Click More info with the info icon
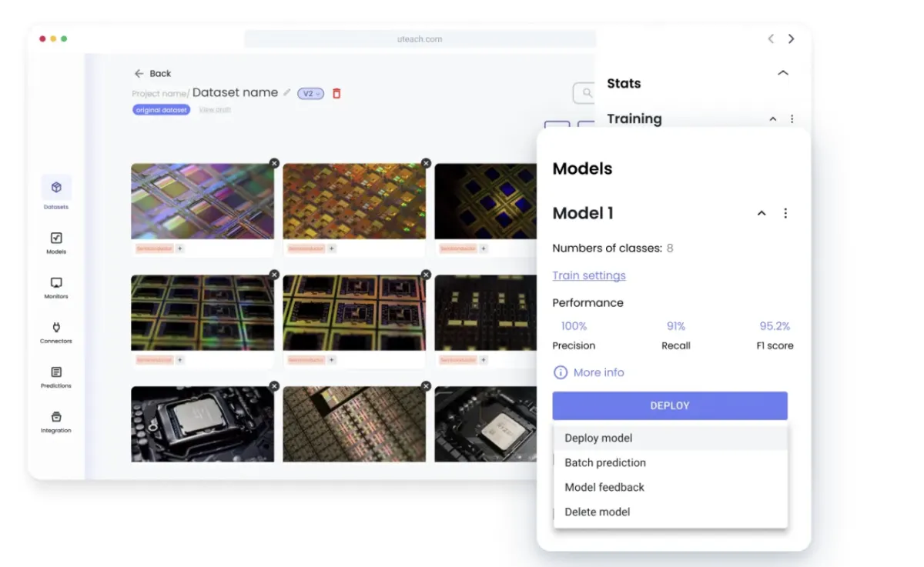This screenshot has width=924, height=567. pos(589,372)
